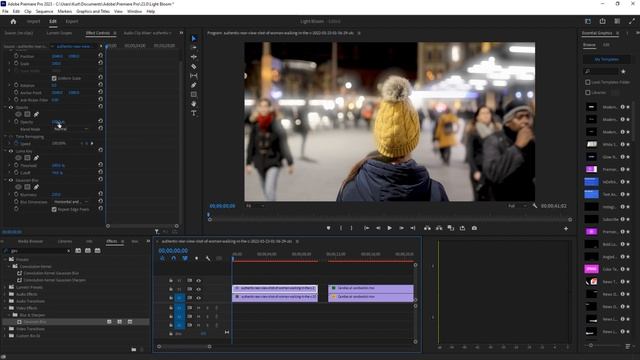The image size is (640, 360).
Task: Click Export Frame camera icon
Action: [474, 228]
